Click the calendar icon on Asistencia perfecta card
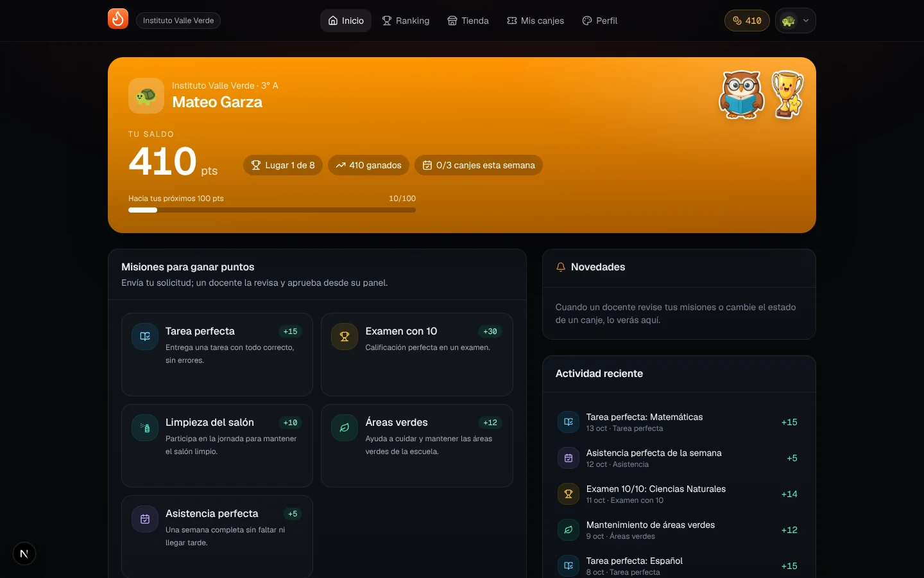 (145, 519)
